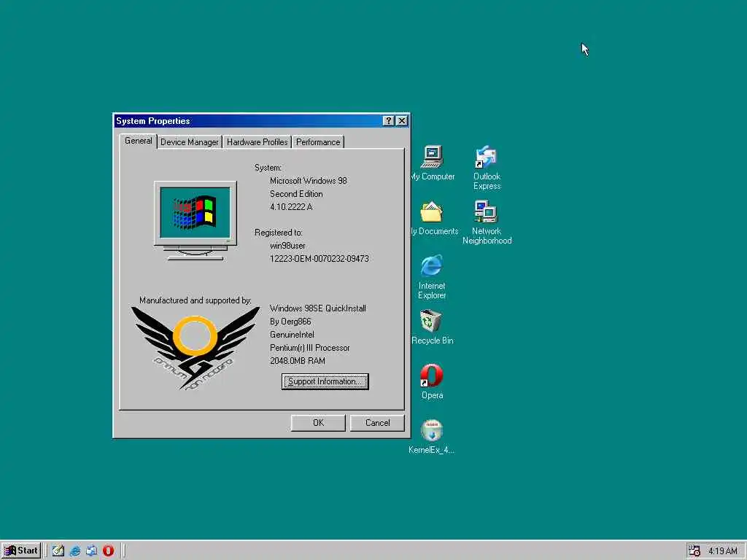The image size is (747, 560).
Task: Launch Internet Explorer from the quick launch bar
Action: [x=75, y=551]
